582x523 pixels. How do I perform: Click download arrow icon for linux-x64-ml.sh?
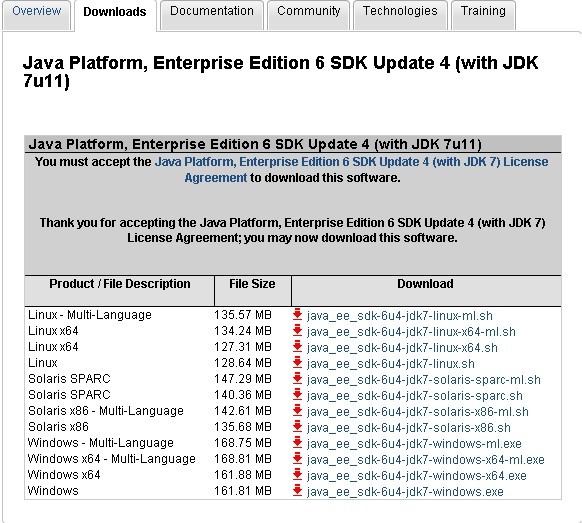297,330
